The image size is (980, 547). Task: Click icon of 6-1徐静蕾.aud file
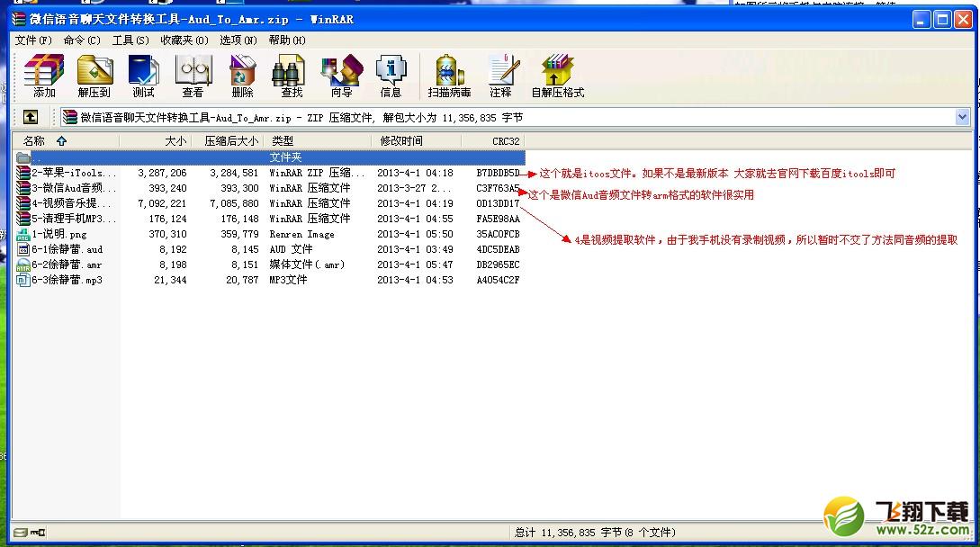coord(23,249)
